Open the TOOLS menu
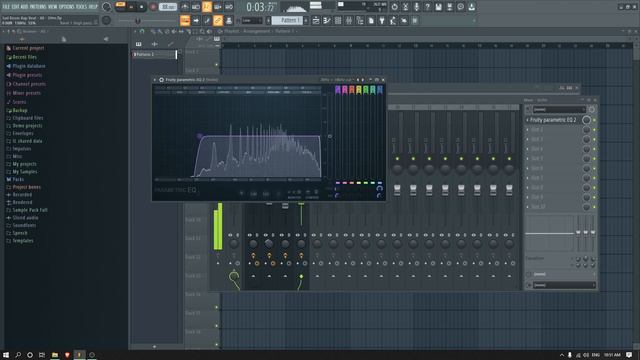 81,7
